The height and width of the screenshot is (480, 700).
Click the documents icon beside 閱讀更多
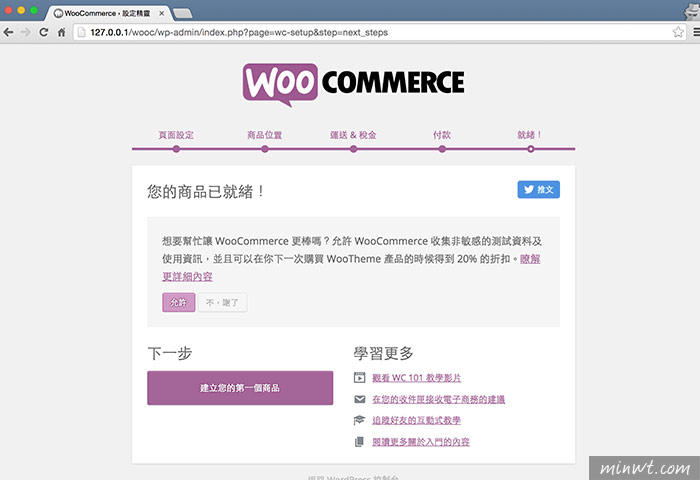click(359, 442)
